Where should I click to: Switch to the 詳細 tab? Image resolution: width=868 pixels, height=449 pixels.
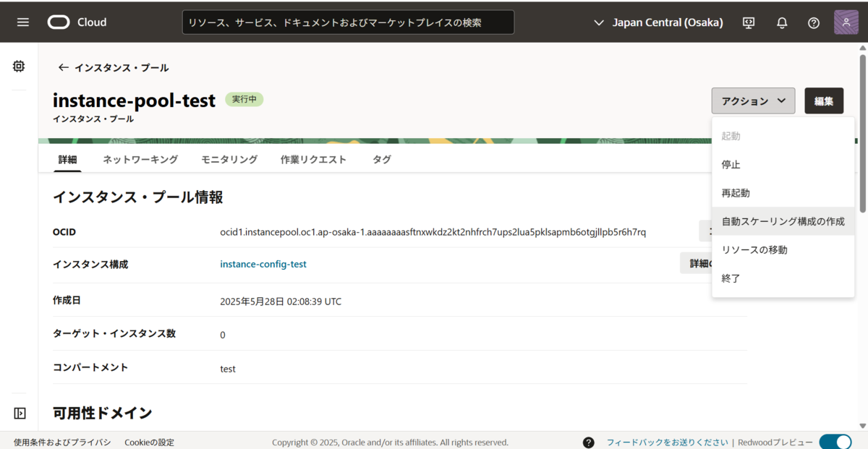click(67, 160)
